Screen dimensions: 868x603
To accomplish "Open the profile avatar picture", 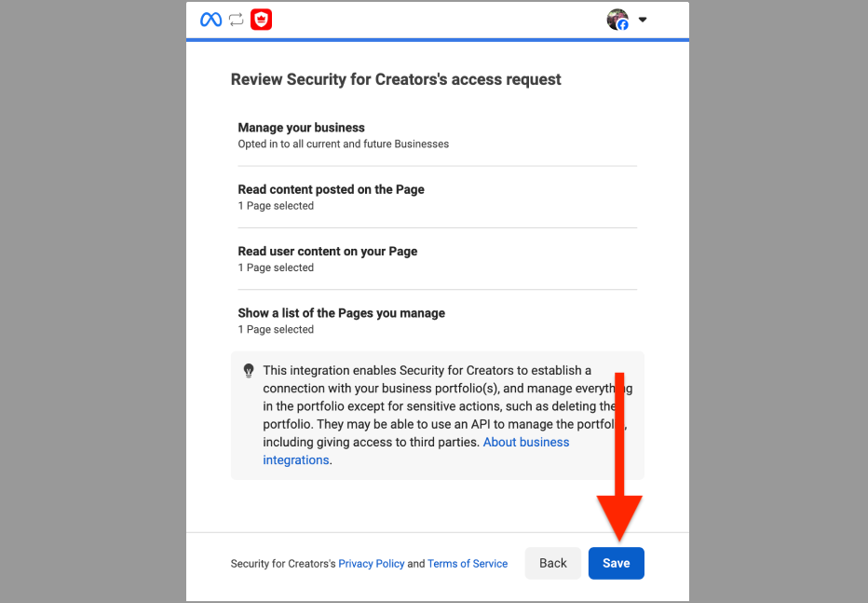I will (617, 20).
